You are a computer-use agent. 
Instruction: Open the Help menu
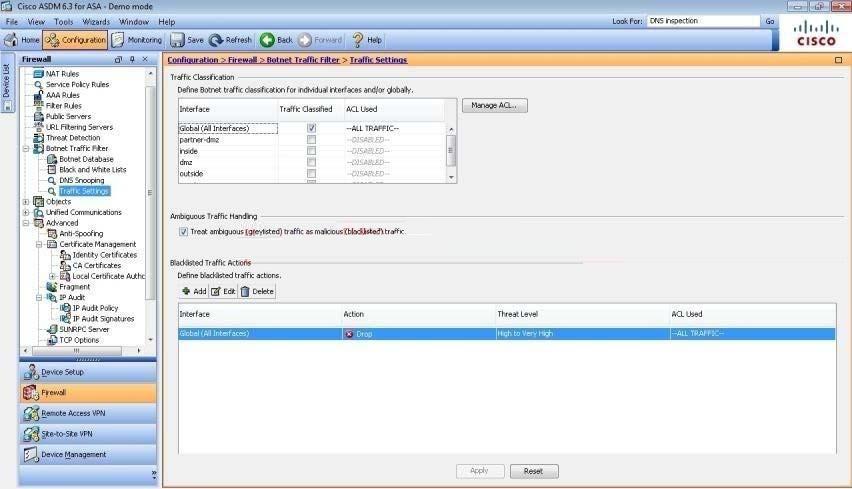[167, 22]
